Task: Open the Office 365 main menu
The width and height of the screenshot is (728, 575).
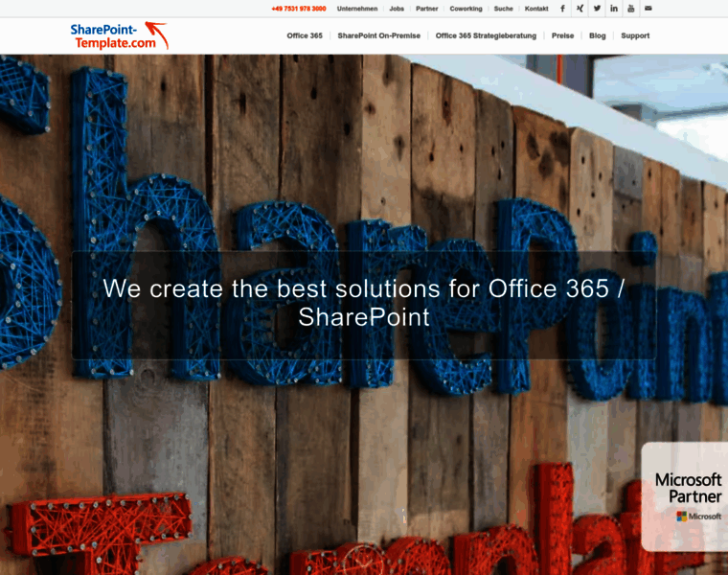Action: pos(305,35)
